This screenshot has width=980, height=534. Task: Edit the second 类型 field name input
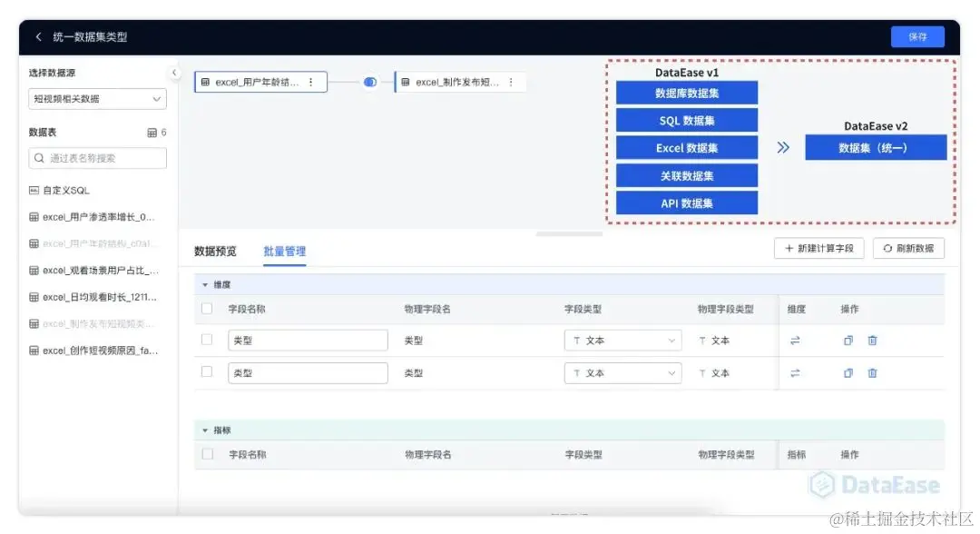(x=309, y=372)
